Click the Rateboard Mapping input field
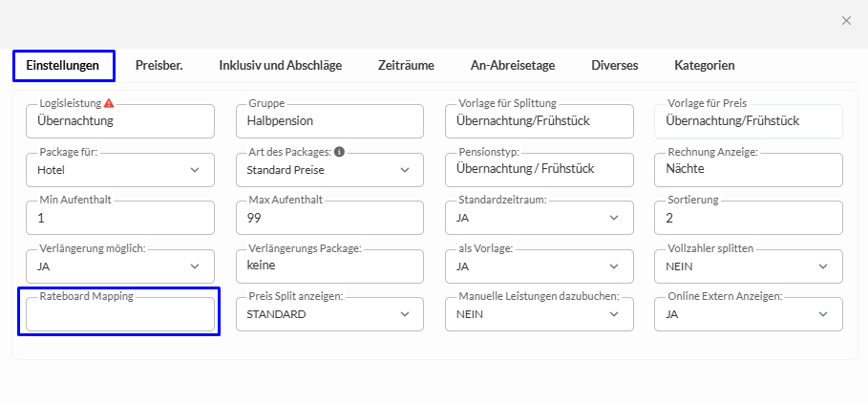This screenshot has width=868, height=404. [119, 315]
